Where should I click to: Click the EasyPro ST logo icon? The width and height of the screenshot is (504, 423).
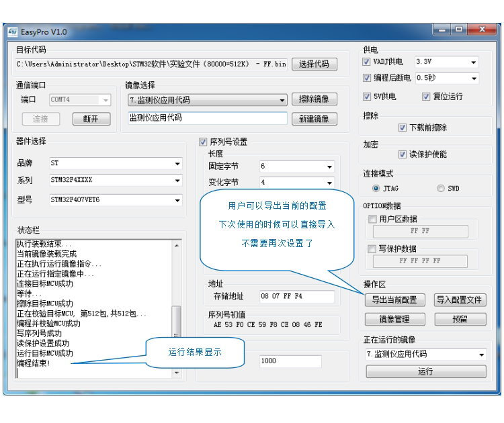[x=13, y=32]
